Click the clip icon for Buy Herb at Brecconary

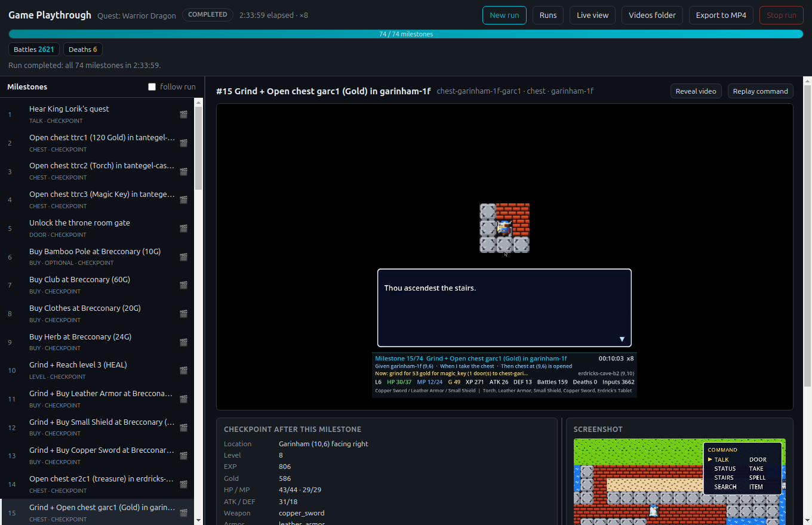[x=184, y=342]
